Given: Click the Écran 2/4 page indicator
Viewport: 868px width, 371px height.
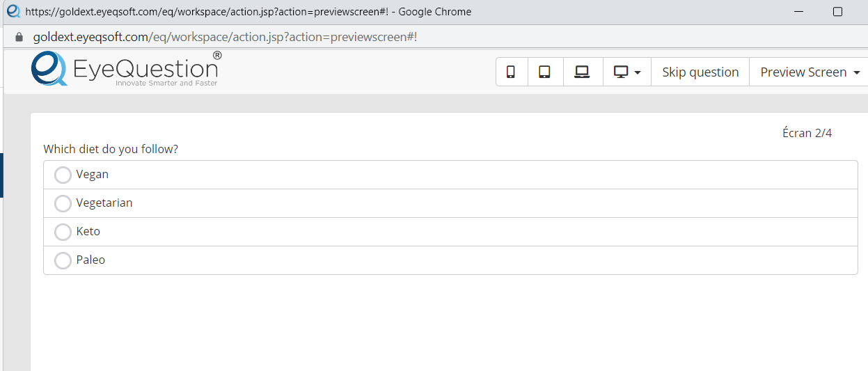Looking at the screenshot, I should pos(807,133).
